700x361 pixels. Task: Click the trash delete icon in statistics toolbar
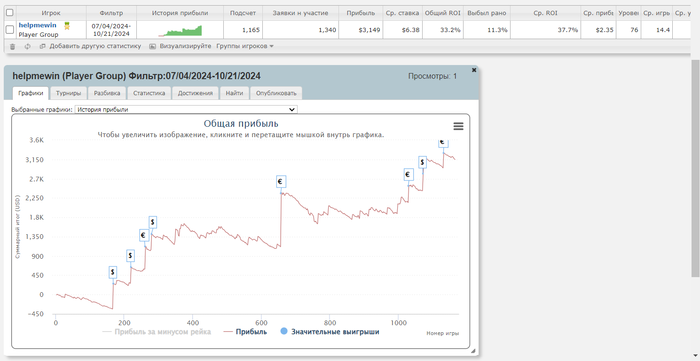12,46
